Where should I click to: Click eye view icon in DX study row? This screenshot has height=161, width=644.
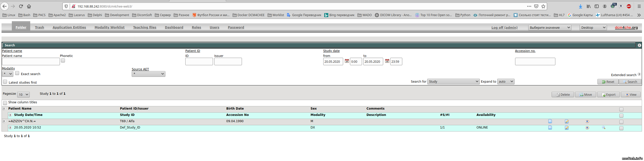coord(587,128)
